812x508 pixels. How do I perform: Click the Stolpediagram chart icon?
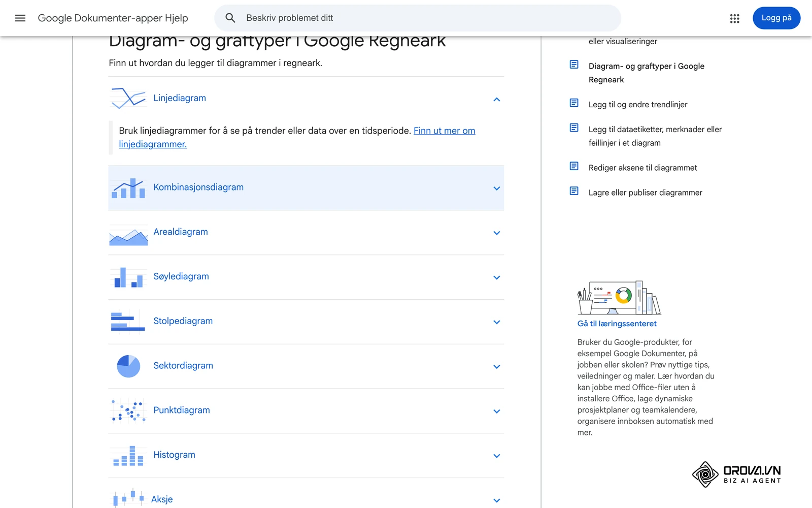click(128, 322)
